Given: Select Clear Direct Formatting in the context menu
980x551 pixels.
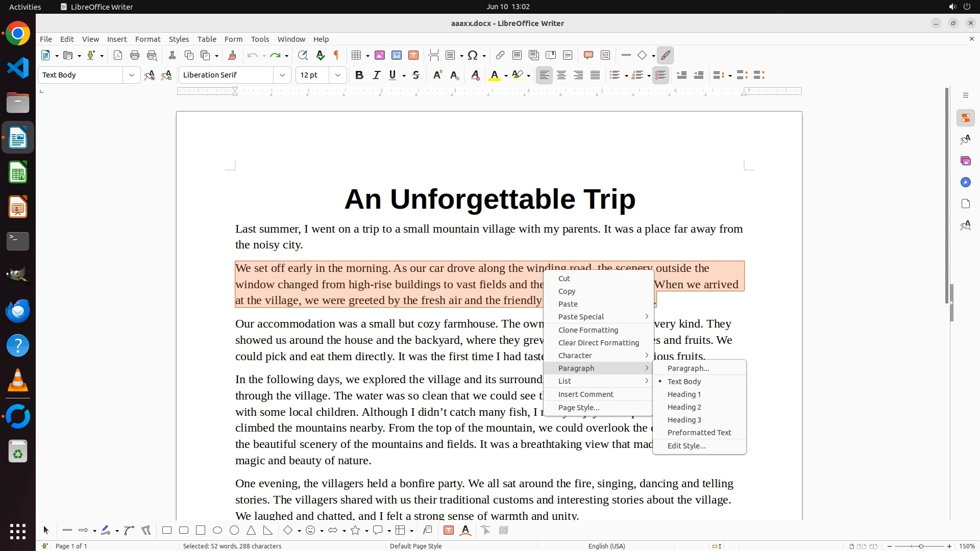Looking at the screenshot, I should pos(598,343).
